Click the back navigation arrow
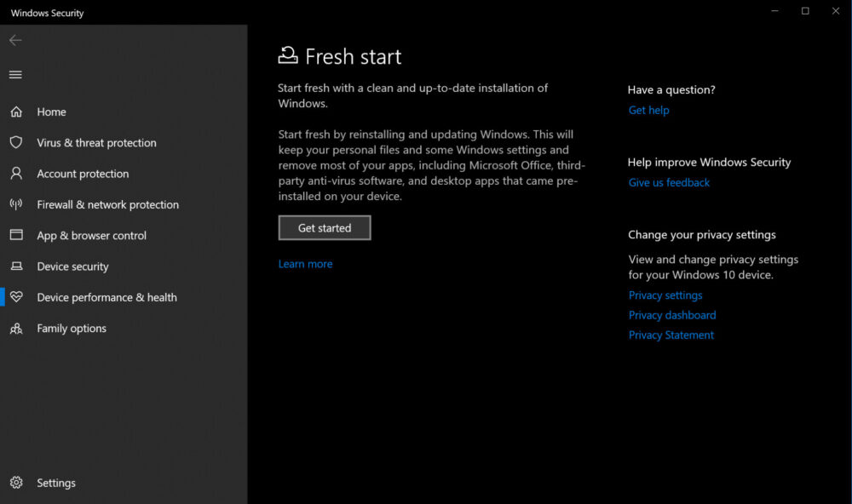 15,39
